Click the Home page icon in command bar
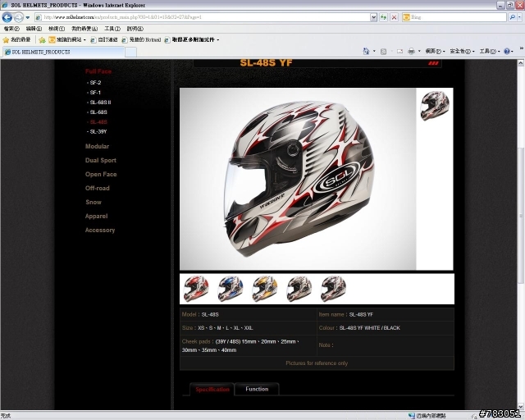 point(366,51)
